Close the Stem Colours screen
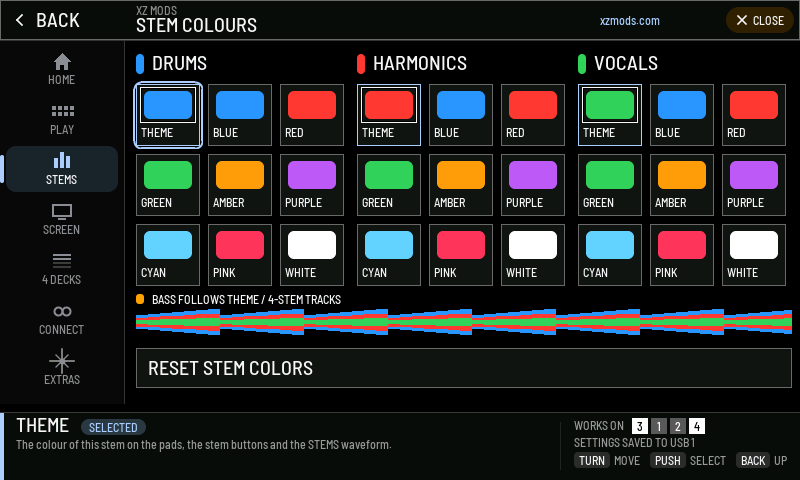 click(x=760, y=20)
